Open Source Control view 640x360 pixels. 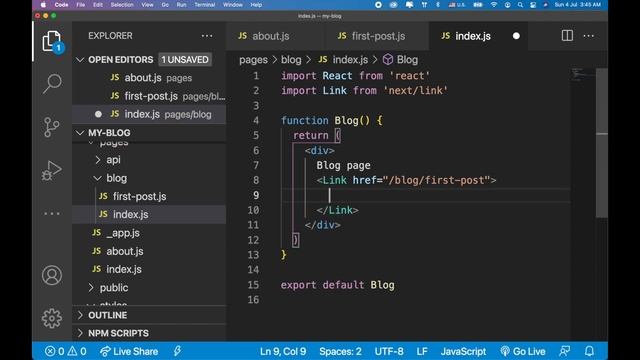click(x=52, y=127)
